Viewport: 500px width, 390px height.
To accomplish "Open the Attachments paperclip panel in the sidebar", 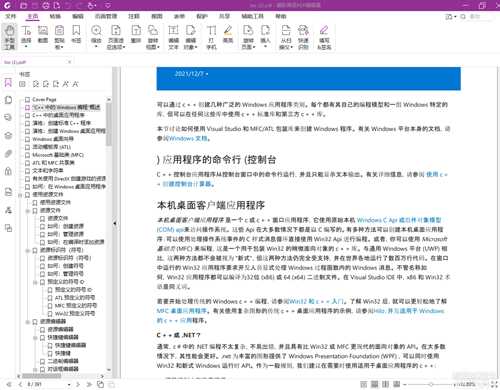I will [8, 153].
